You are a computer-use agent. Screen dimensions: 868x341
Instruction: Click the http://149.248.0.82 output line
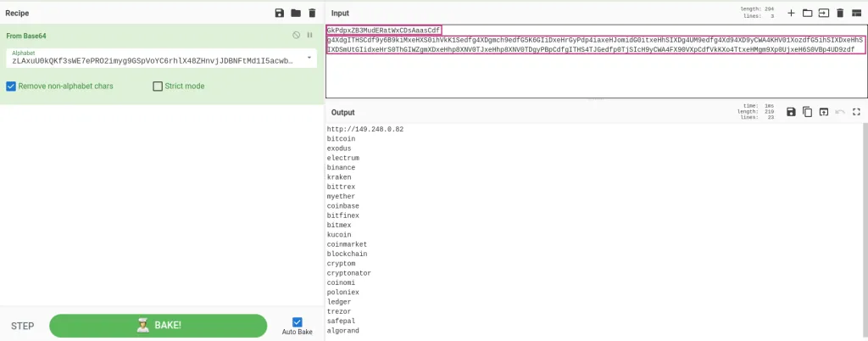tap(365, 129)
